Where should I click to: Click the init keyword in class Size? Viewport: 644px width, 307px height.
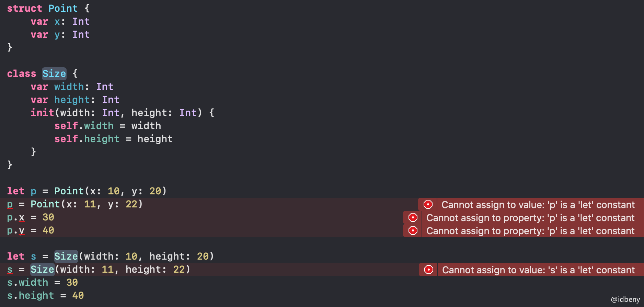point(42,113)
